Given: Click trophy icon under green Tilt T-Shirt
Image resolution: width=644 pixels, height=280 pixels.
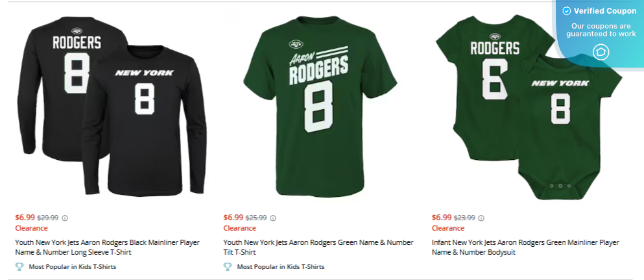Looking at the screenshot, I should coord(228,266).
